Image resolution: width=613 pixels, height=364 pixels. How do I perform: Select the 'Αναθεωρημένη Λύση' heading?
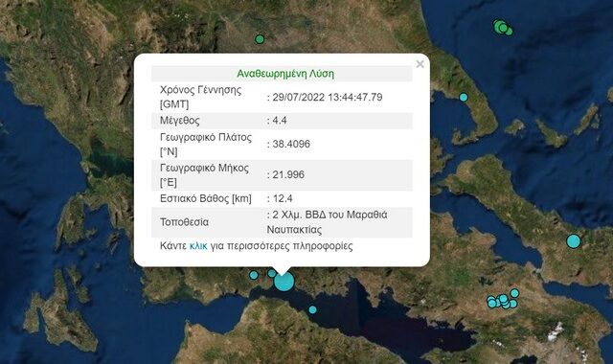pyautogui.click(x=285, y=74)
